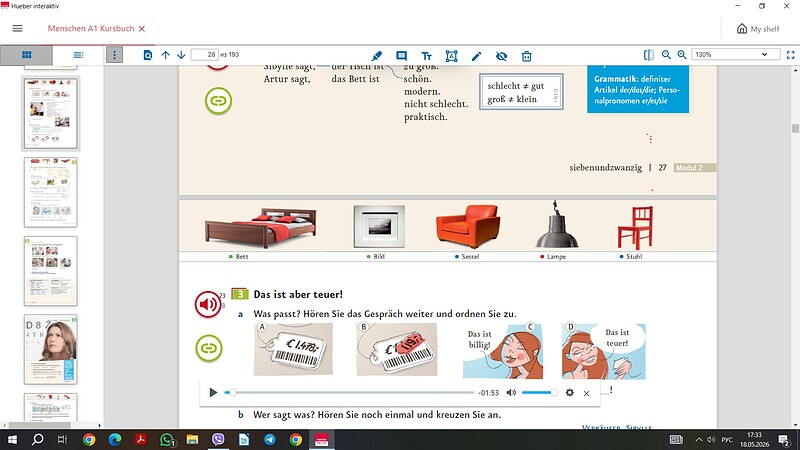This screenshot has width=800, height=450.
Task: Mute the audio player
Action: point(511,392)
